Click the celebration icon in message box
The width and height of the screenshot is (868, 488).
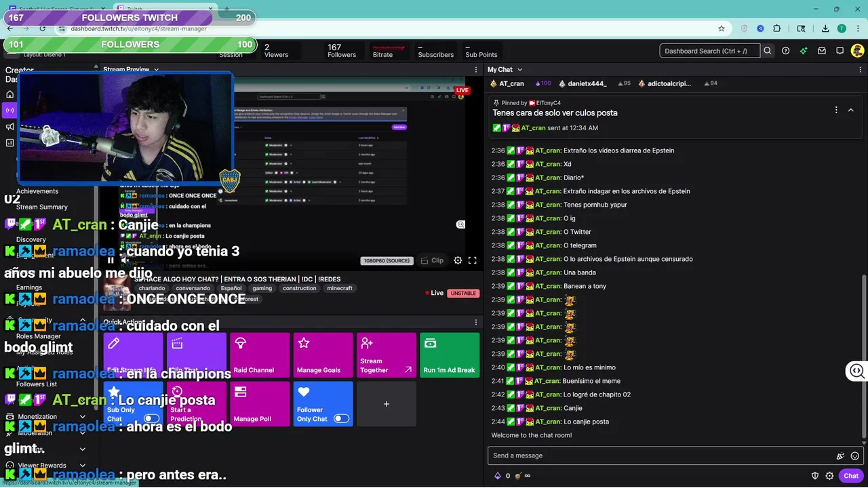click(x=840, y=456)
